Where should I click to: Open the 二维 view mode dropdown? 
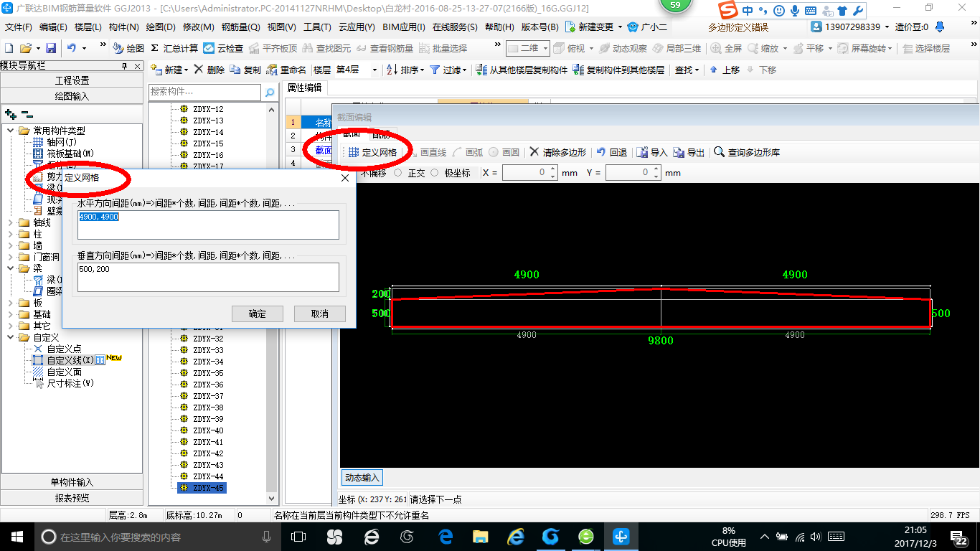[x=528, y=48]
